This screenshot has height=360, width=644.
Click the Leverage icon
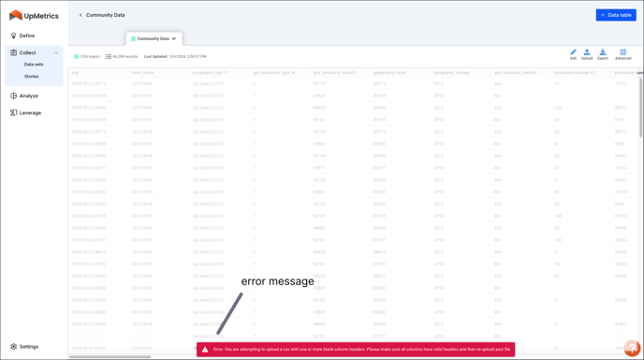(x=13, y=112)
